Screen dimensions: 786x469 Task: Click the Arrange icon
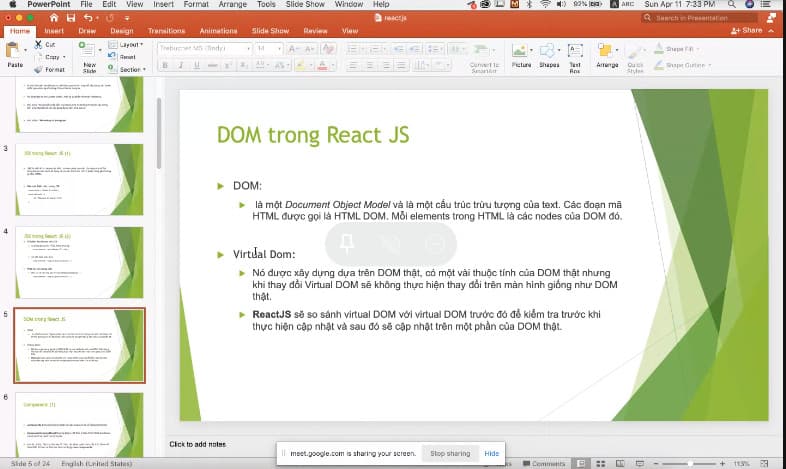[607, 52]
